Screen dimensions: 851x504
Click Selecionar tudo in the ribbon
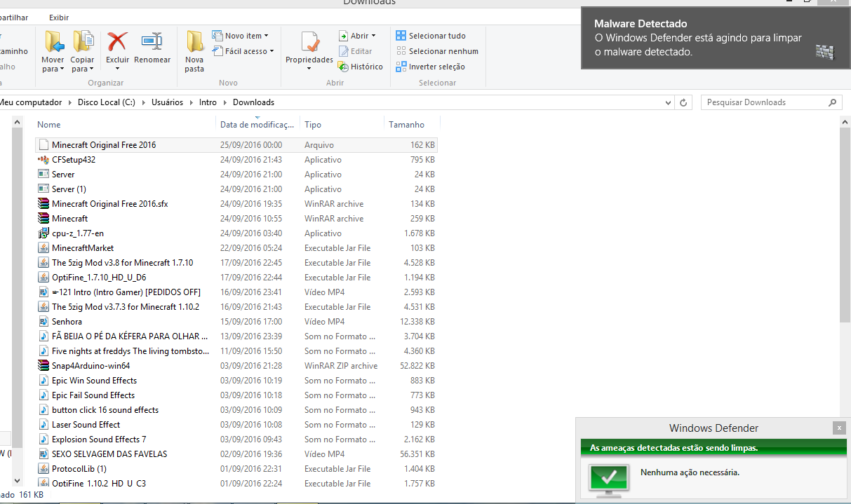[430, 36]
